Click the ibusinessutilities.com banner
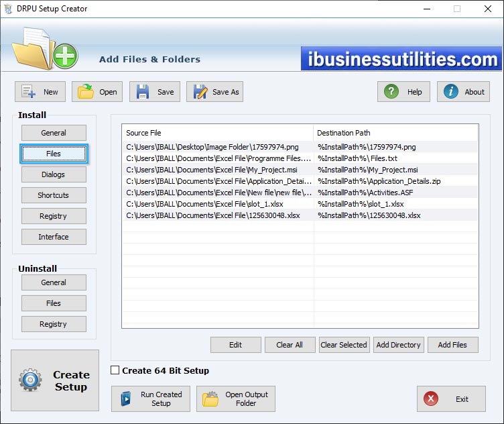504x424 pixels. [x=401, y=58]
